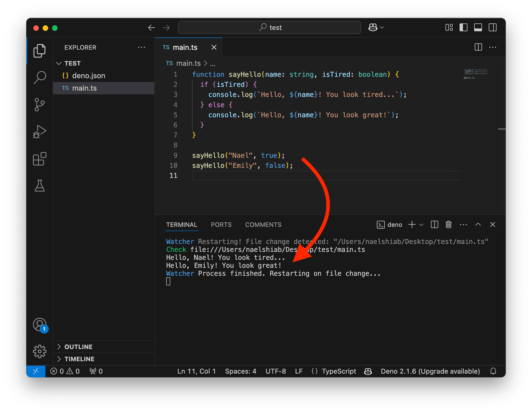Toggle the bottom panel visibility
Screen dimensions: 532x412
click(x=478, y=28)
